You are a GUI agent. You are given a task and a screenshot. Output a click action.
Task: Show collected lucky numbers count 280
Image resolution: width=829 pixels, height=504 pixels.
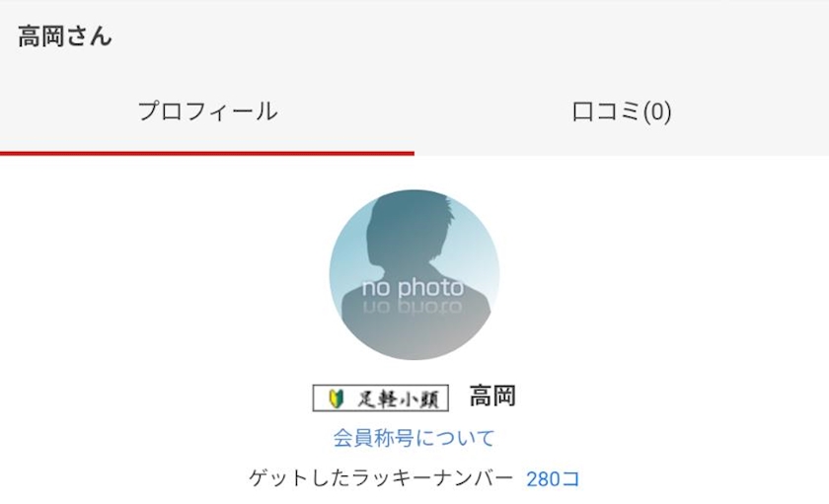tap(553, 479)
